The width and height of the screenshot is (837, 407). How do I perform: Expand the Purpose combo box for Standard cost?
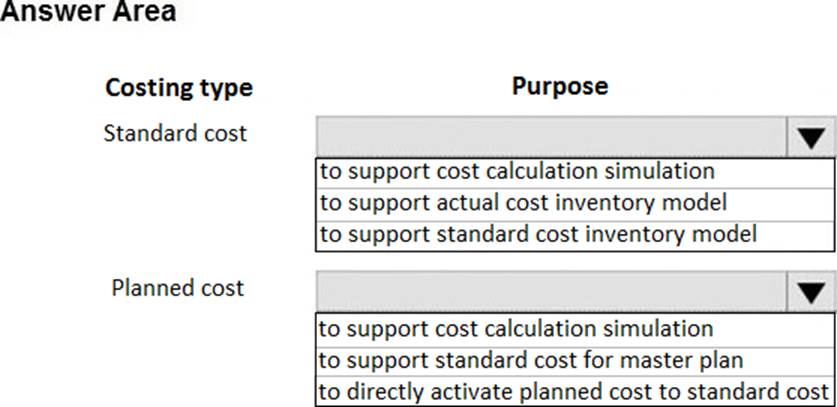810,137
